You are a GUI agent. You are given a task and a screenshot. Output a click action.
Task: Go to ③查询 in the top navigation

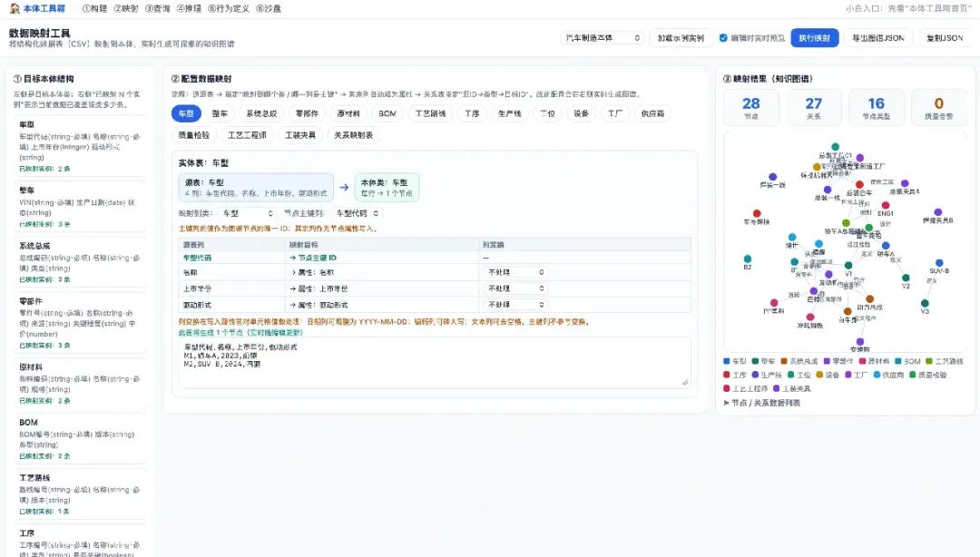158,9
